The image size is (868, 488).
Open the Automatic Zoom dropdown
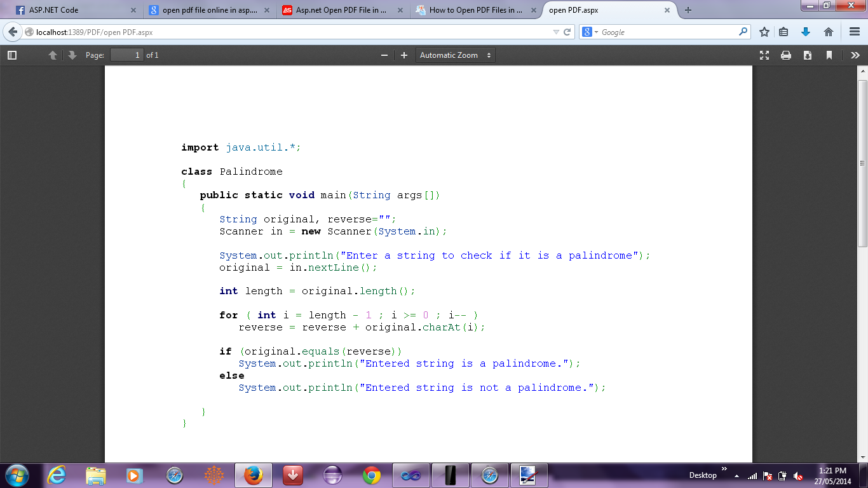(x=455, y=55)
